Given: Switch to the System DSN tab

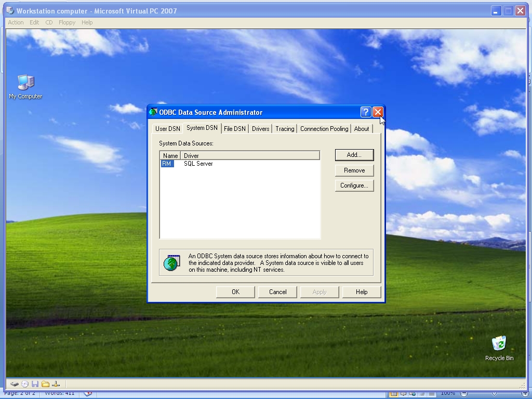Looking at the screenshot, I should tap(202, 128).
